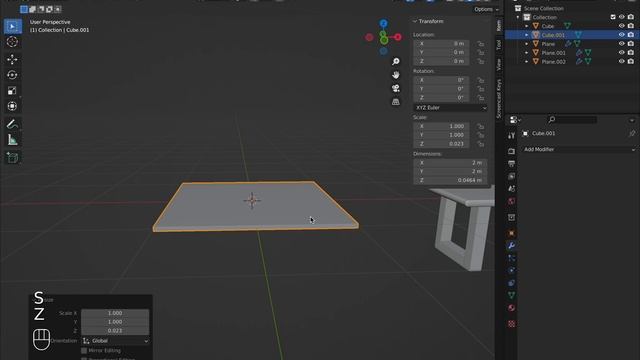This screenshot has height=360, width=640.
Task: Select the Add Cube tool
Action: (x=12, y=158)
